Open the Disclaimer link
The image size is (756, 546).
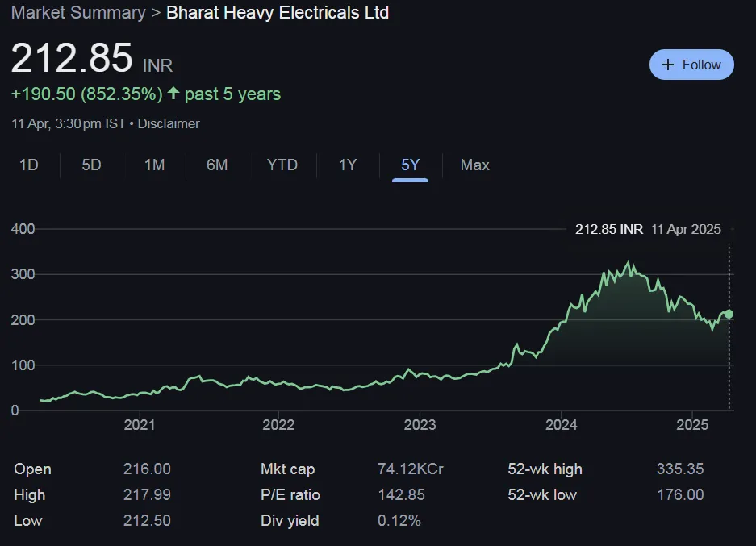pyautogui.click(x=169, y=124)
